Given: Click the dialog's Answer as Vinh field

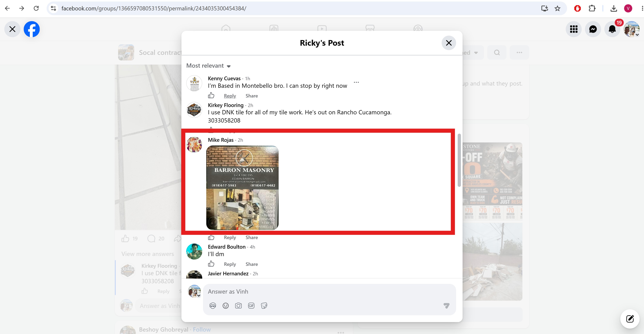Looking at the screenshot, I should [329, 292].
